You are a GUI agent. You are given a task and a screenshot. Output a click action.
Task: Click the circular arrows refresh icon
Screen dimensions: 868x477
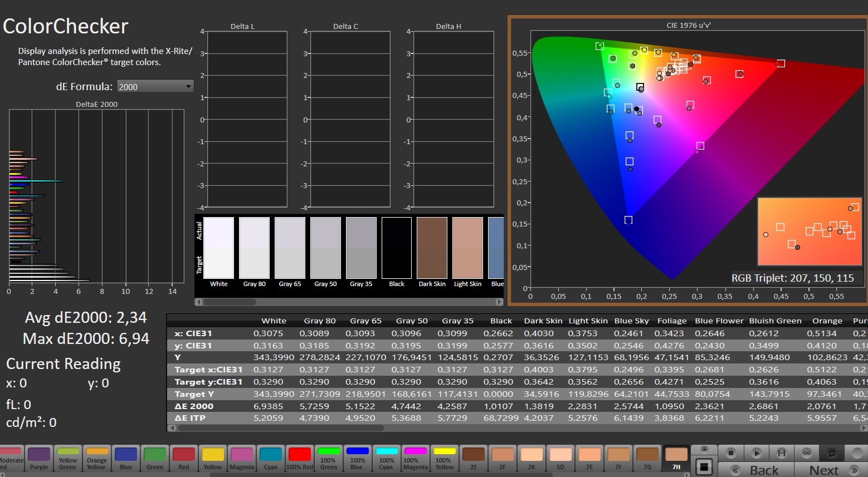point(831,453)
